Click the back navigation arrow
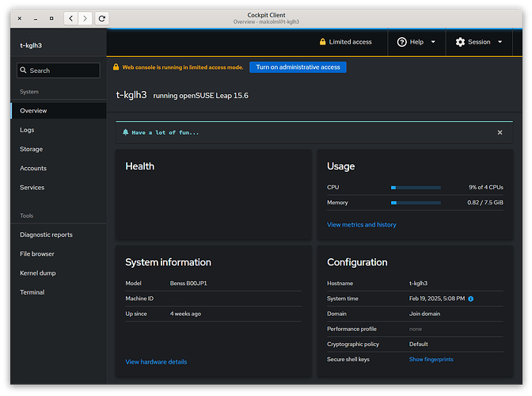 (x=70, y=17)
